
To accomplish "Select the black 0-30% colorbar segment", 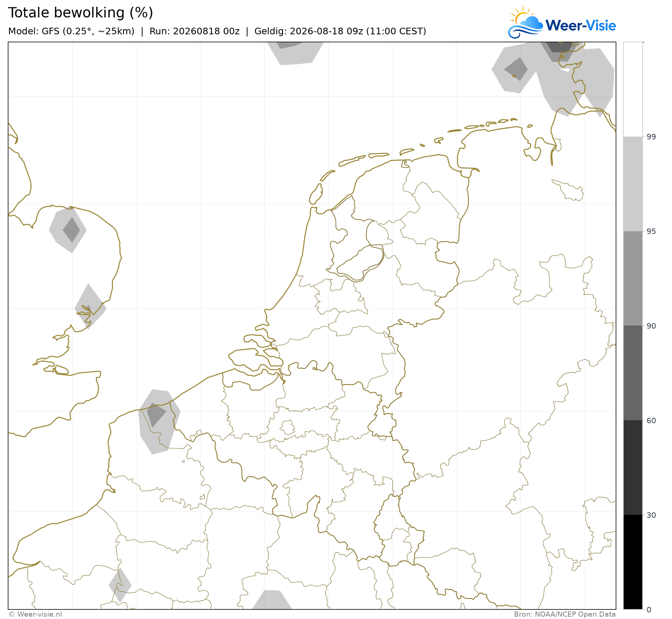I will [x=633, y=562].
